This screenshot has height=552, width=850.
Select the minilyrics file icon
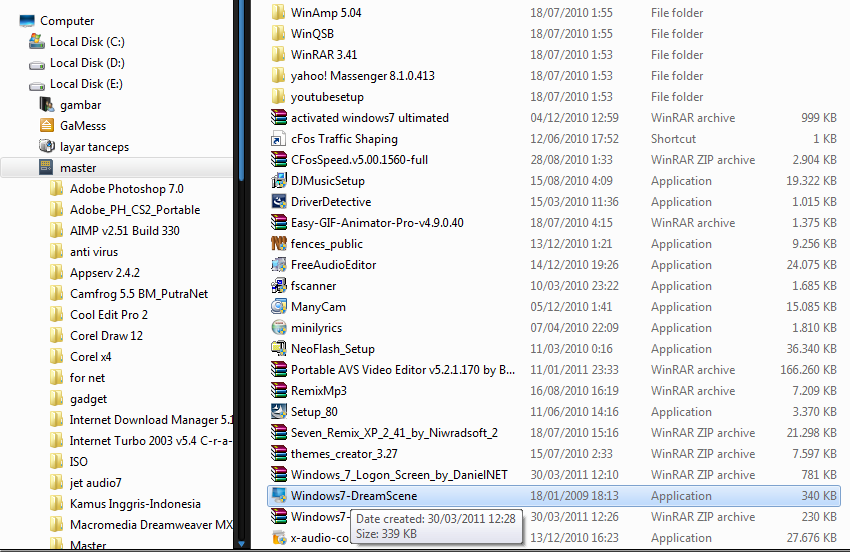point(279,328)
